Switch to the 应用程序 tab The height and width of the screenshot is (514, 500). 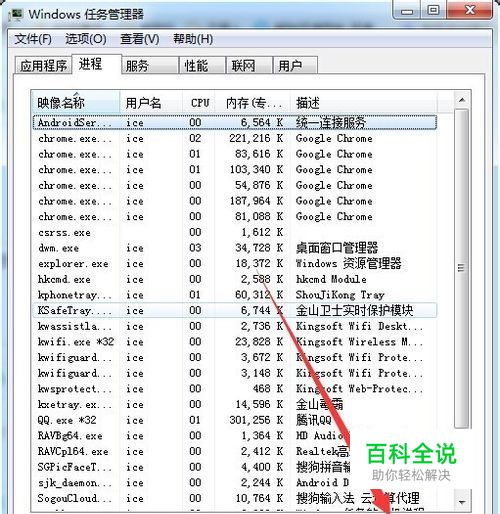(43, 65)
